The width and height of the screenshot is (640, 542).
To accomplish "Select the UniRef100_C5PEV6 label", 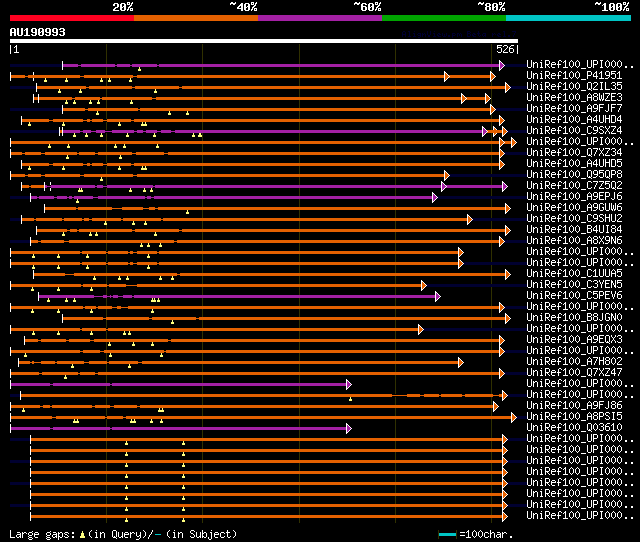I will (x=574, y=295).
